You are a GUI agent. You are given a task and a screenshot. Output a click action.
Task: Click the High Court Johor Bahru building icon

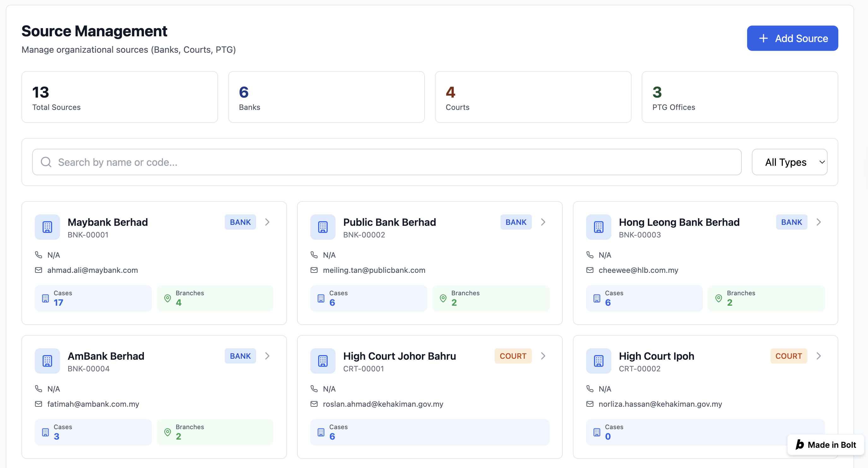(x=323, y=361)
